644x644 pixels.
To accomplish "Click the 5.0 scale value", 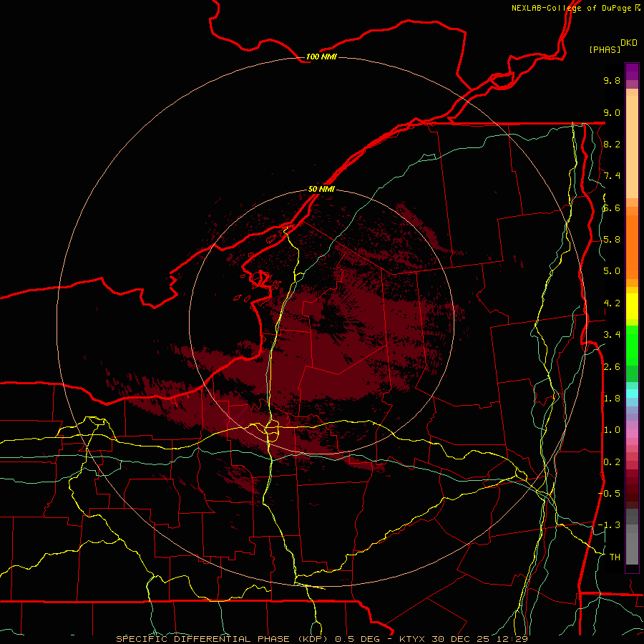I will point(612,271).
